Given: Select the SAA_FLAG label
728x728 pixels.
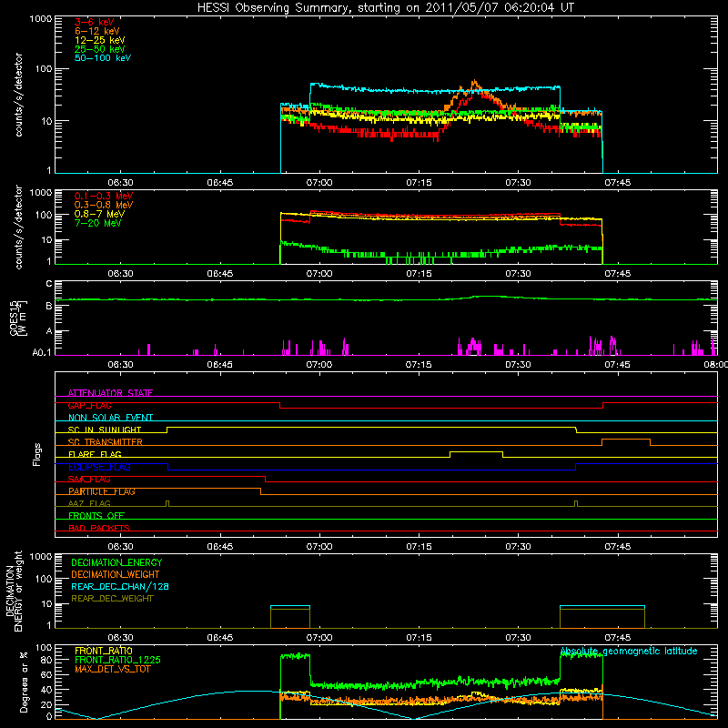Looking at the screenshot, I should (x=89, y=480).
